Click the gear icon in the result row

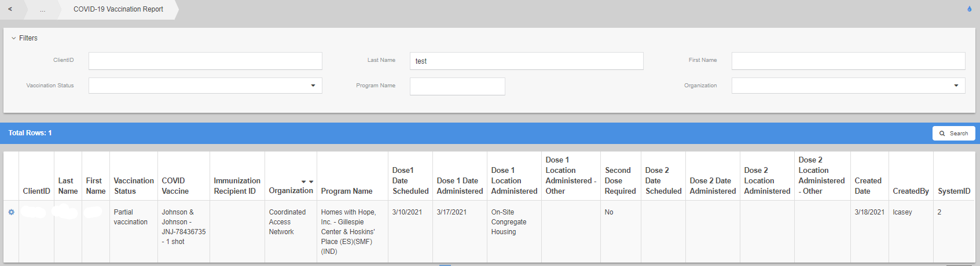(11, 212)
